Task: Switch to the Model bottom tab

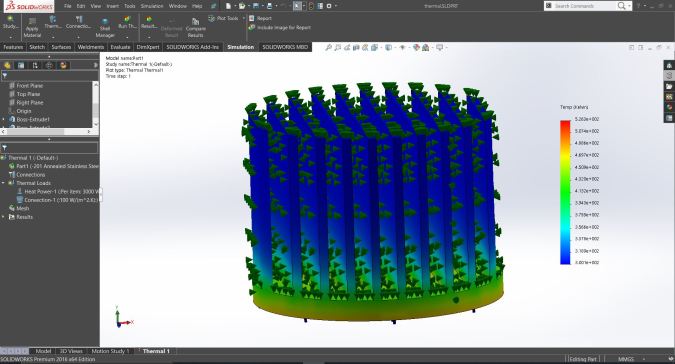Action: coord(43,351)
